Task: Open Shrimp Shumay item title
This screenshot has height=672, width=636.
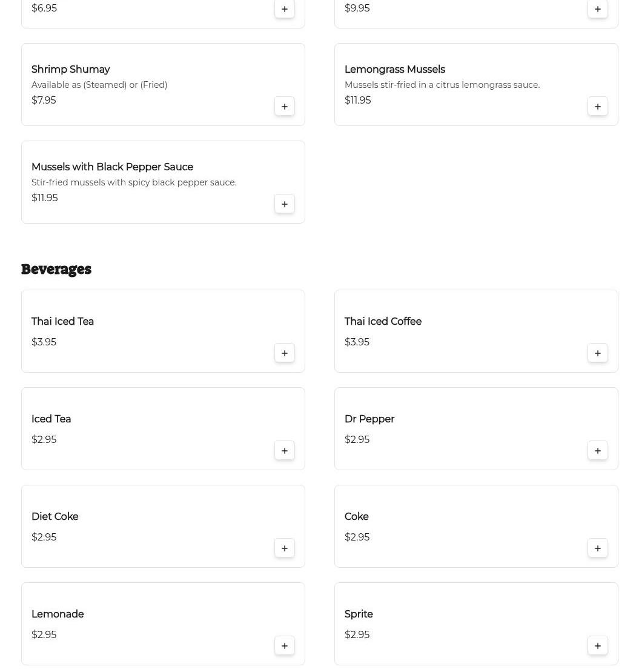Action: point(70,70)
